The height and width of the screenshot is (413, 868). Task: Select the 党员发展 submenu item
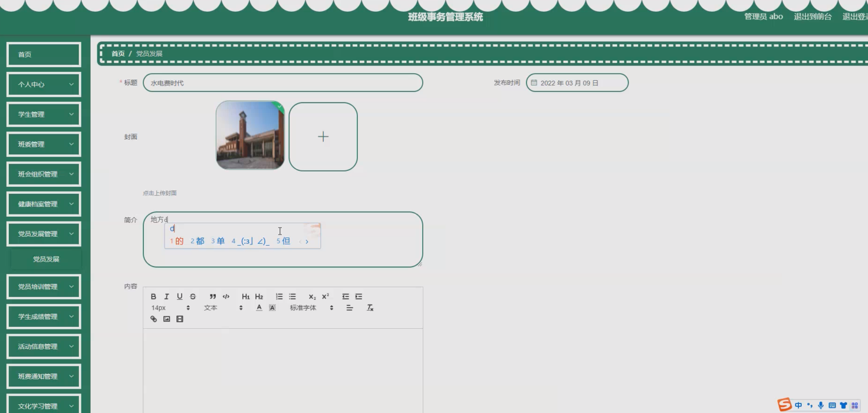pyautogui.click(x=46, y=259)
